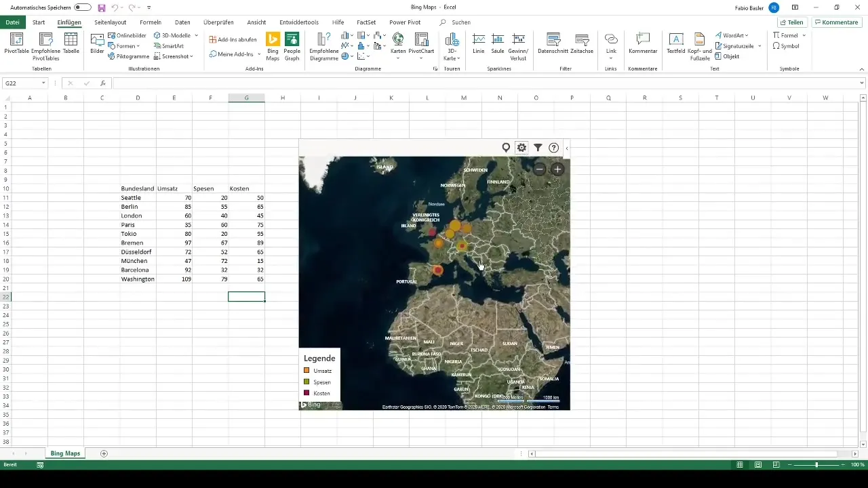
Task: Save the workbook using the disk icon
Action: click(102, 7)
